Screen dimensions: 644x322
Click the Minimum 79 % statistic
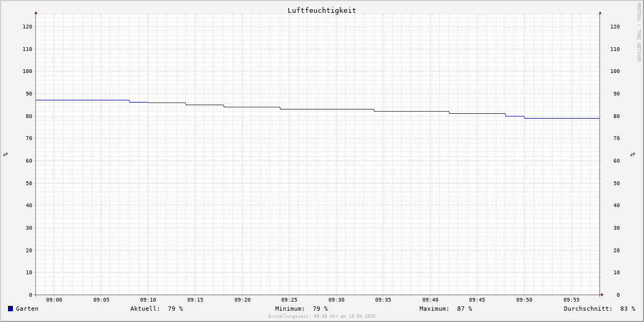(302, 309)
